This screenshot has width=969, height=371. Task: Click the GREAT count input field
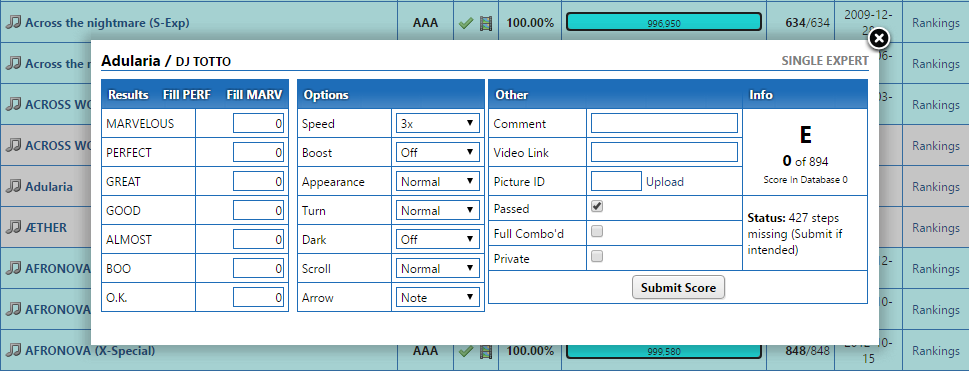click(258, 182)
